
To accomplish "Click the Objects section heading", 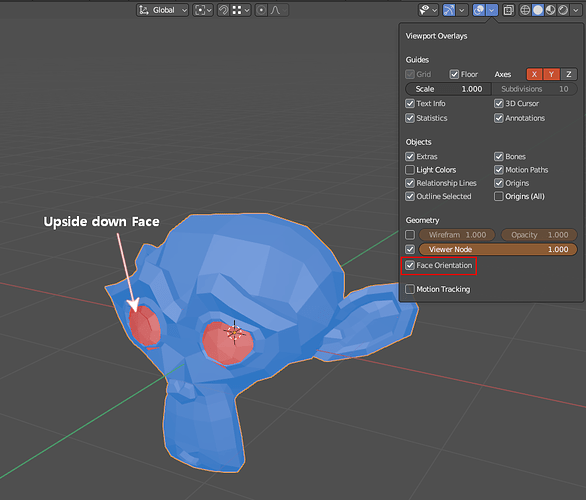I will (419, 142).
